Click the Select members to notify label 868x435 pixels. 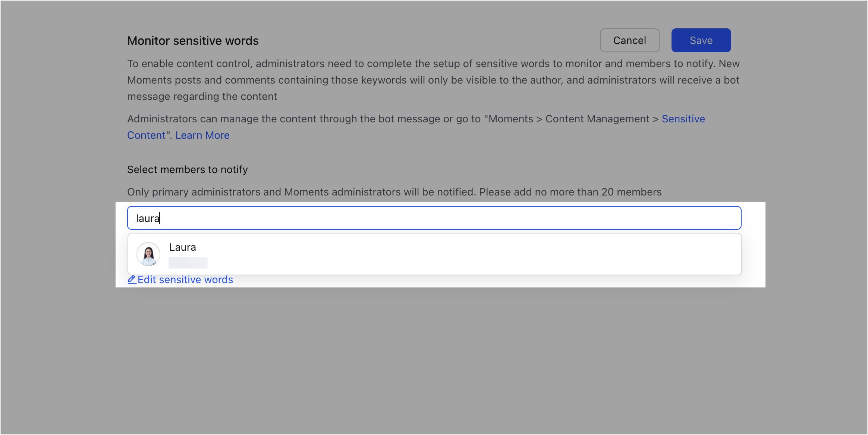188,169
